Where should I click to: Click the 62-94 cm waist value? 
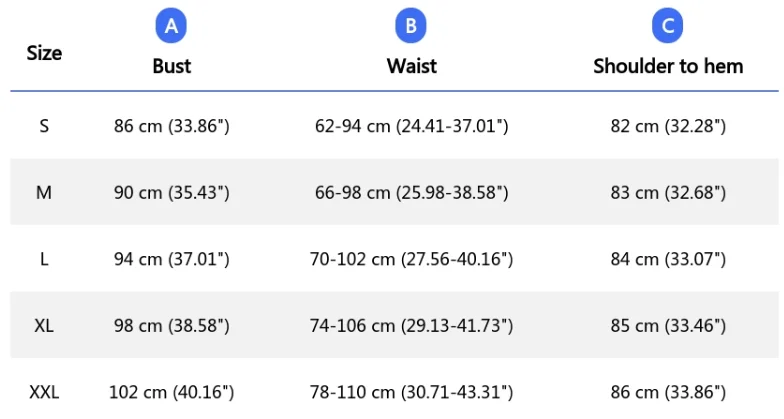(412, 126)
